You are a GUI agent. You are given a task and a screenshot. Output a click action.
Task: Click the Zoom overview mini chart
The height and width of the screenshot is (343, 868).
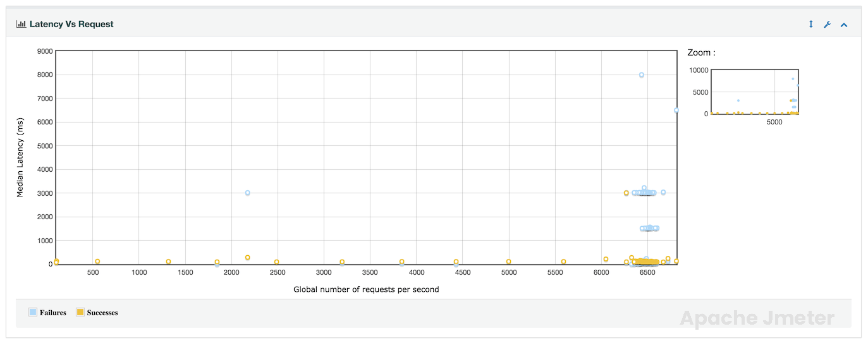point(755,92)
